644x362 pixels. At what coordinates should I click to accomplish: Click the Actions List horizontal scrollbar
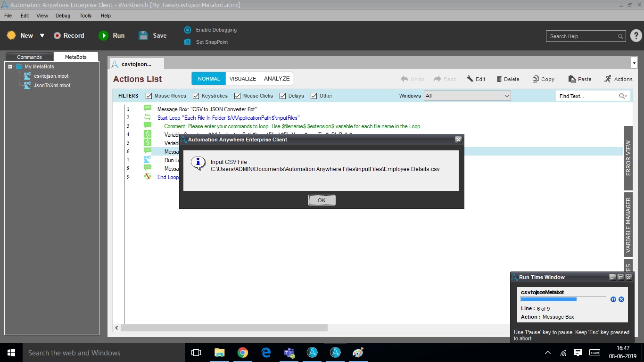[224, 328]
